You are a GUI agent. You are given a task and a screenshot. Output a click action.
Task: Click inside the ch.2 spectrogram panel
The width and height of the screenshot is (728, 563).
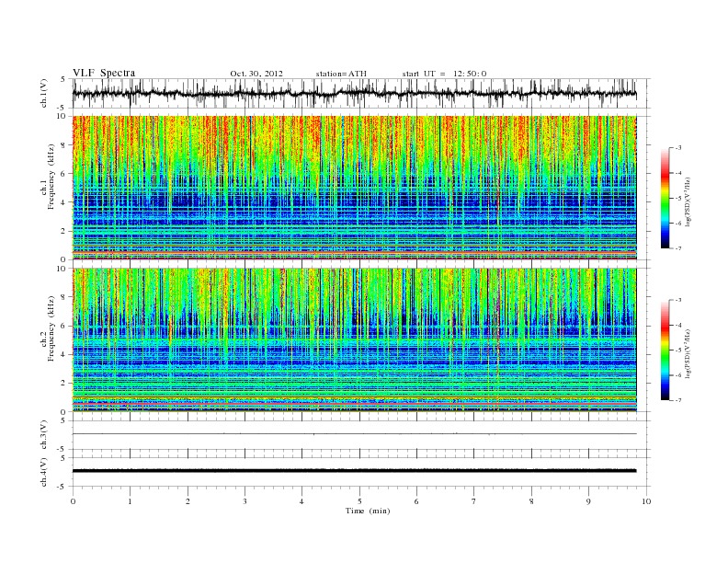354,340
